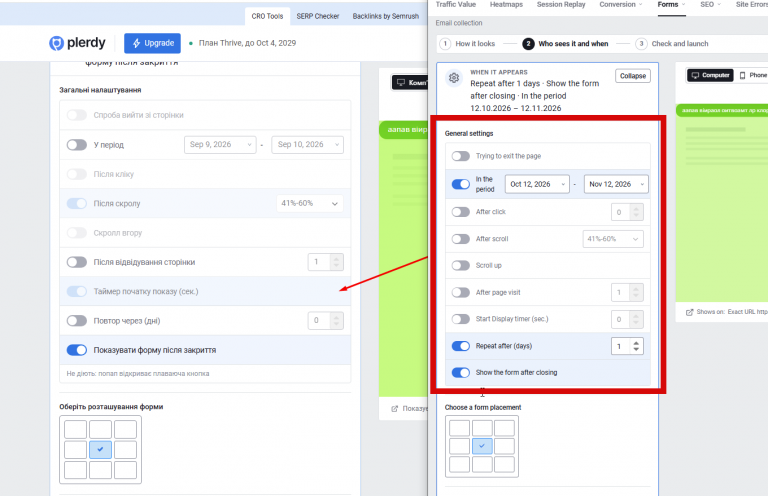The height and width of the screenshot is (496, 768).
Task: Click the Upgrade button
Action: [152, 43]
